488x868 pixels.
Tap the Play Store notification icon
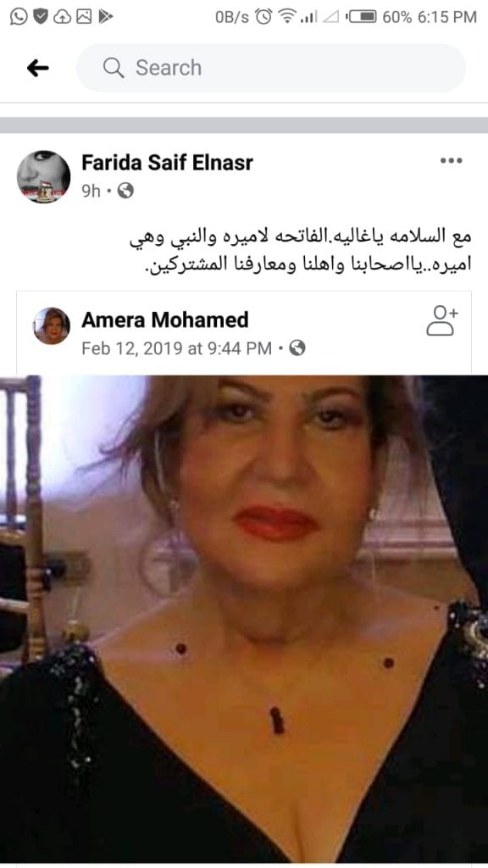pos(105,17)
